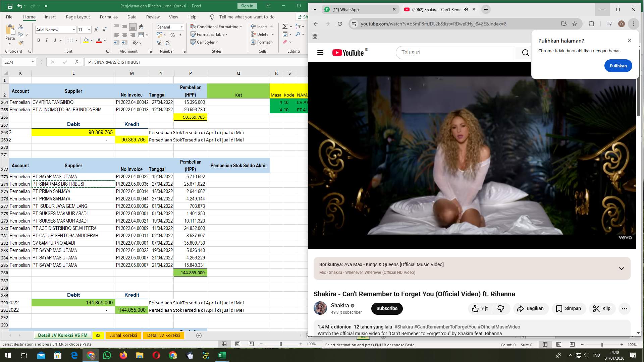644x362 pixels.
Task: Reload the YouTube page
Action: pyautogui.click(x=340, y=24)
